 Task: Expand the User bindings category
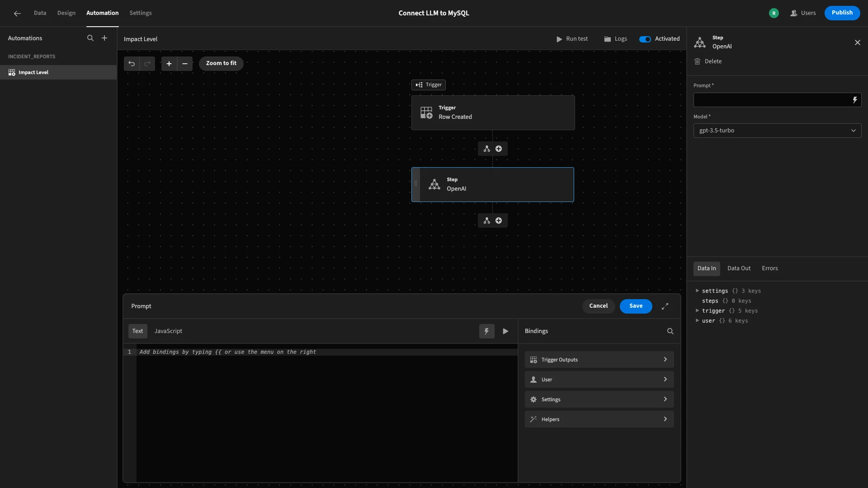[599, 380]
